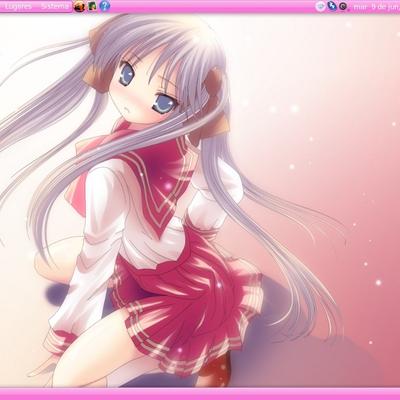The height and width of the screenshot is (400, 400).
Task: Click the blue tray icon with white arrow
Action: click(x=332, y=6)
